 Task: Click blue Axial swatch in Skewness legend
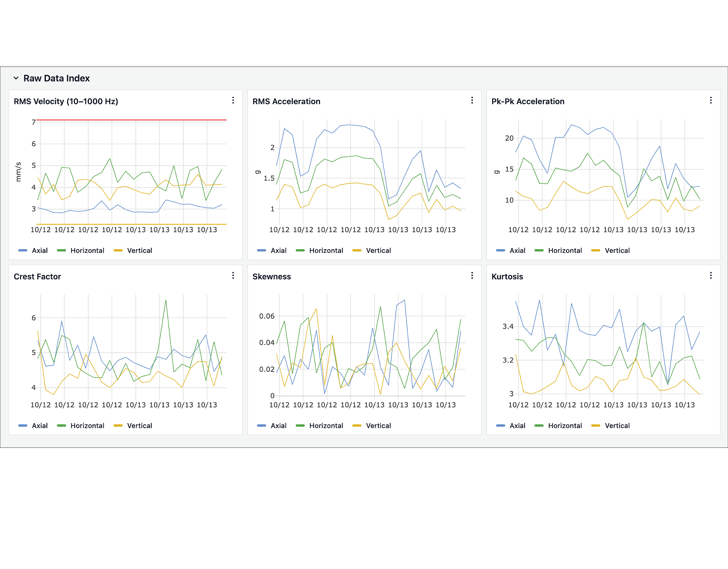262,426
